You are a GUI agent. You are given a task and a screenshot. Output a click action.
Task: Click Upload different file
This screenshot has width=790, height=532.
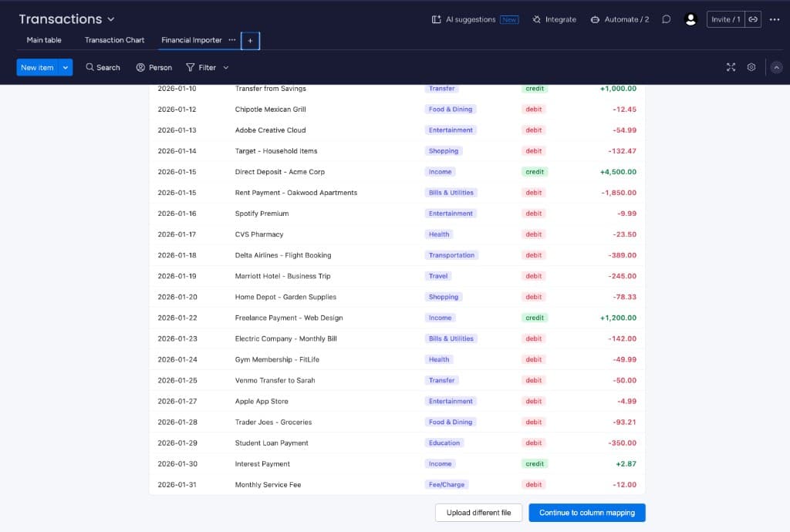tap(478, 512)
